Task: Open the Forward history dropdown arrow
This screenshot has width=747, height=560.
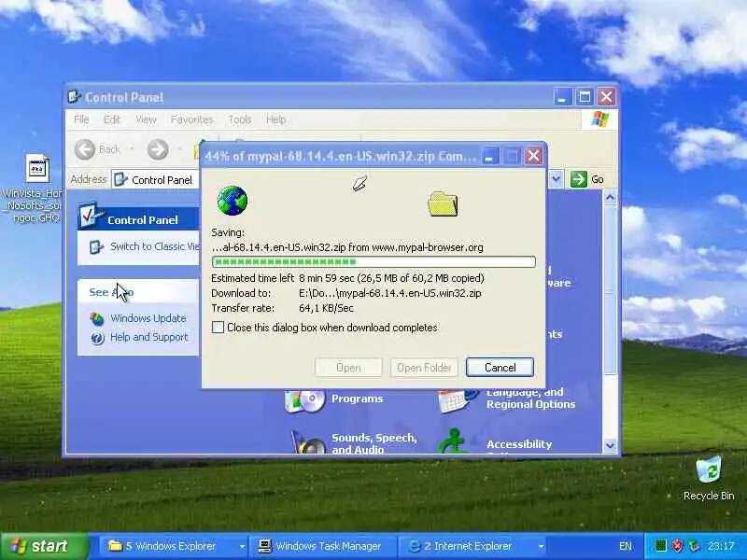Action: pos(180,149)
